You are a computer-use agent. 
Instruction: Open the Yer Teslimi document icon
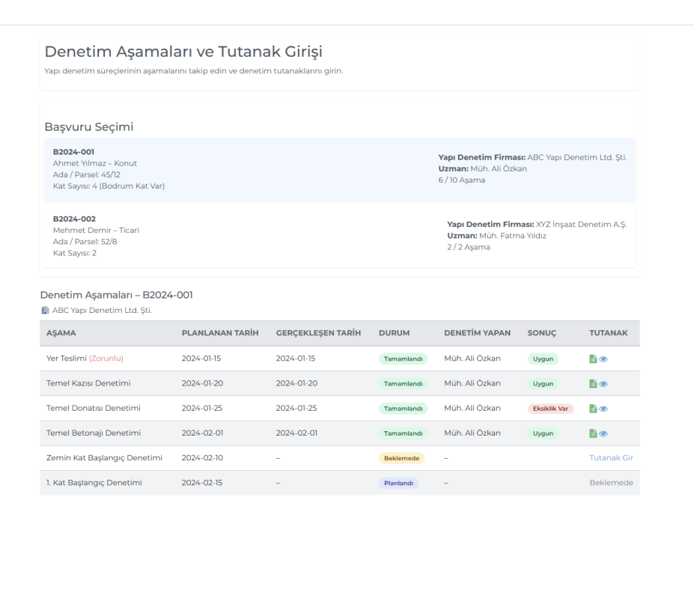click(593, 359)
